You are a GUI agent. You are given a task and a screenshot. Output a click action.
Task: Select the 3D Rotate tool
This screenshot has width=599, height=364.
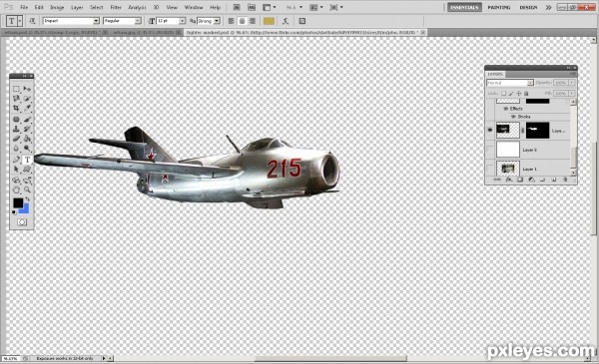pyautogui.click(x=16, y=181)
